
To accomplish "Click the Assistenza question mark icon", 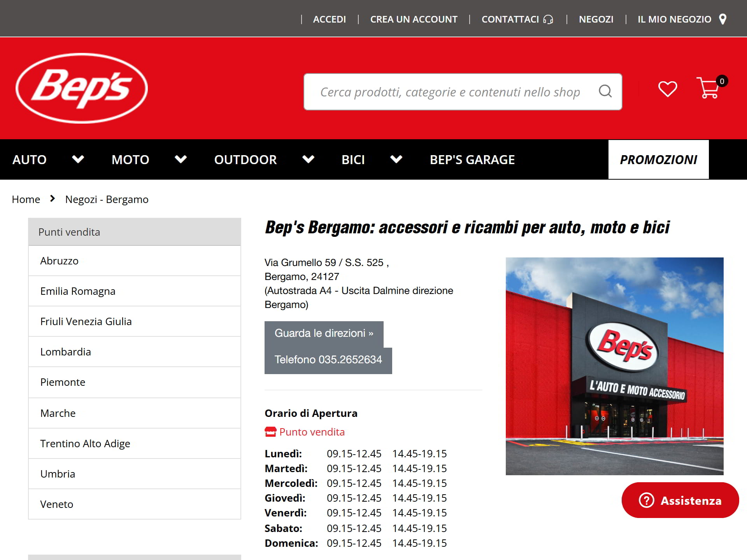I will (x=647, y=500).
